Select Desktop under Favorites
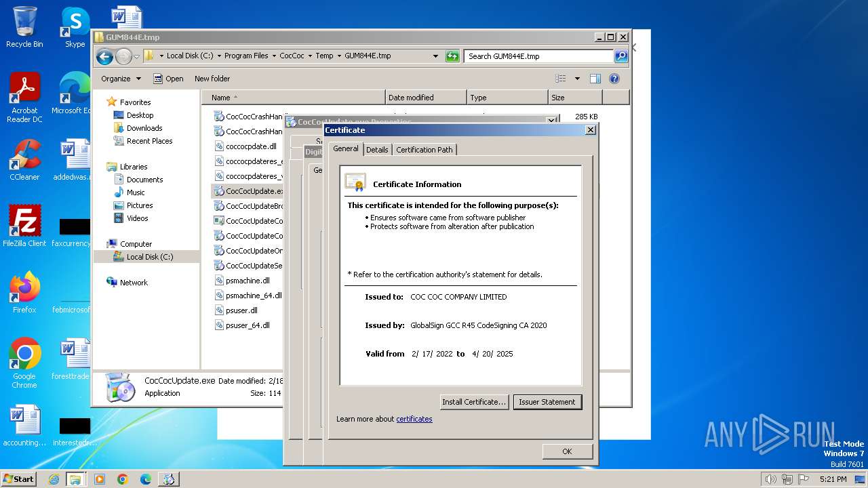Screen dimensions: 868x488 [x=140, y=115]
